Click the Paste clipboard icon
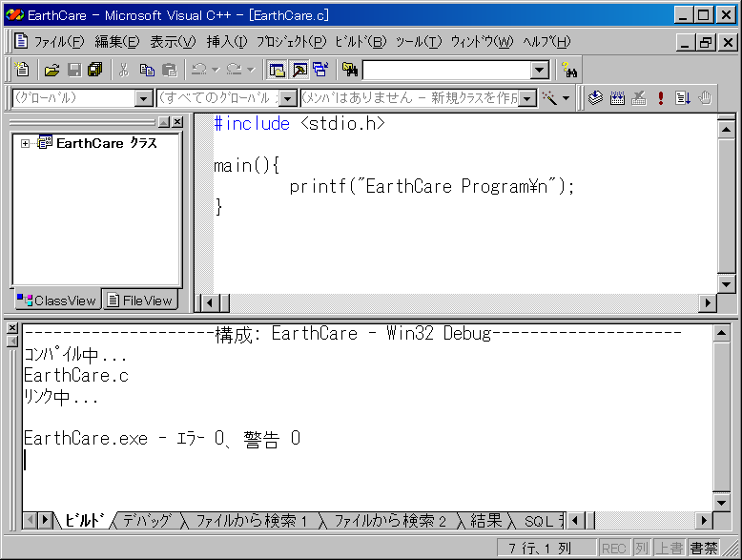 pos(170,70)
